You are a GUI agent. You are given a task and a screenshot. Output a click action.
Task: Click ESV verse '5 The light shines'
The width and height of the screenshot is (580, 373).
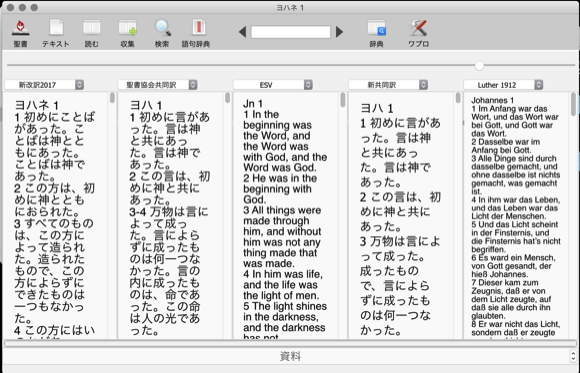point(285,306)
